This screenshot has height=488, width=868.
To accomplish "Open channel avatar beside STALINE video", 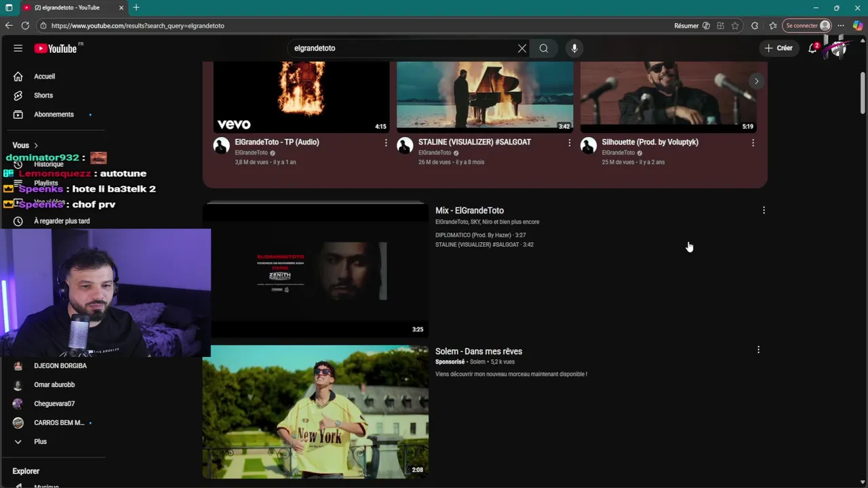I will [405, 146].
